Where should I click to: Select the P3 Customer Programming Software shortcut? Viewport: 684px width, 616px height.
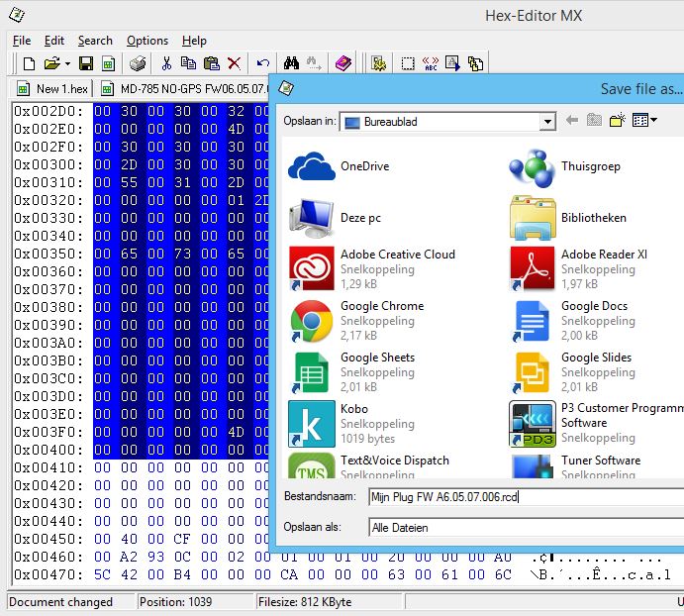596,424
